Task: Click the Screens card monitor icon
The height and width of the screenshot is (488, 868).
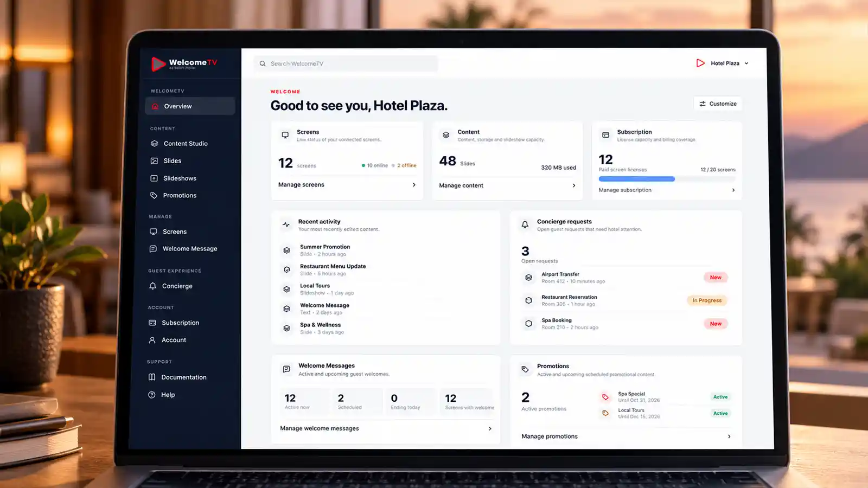Action: pyautogui.click(x=285, y=135)
